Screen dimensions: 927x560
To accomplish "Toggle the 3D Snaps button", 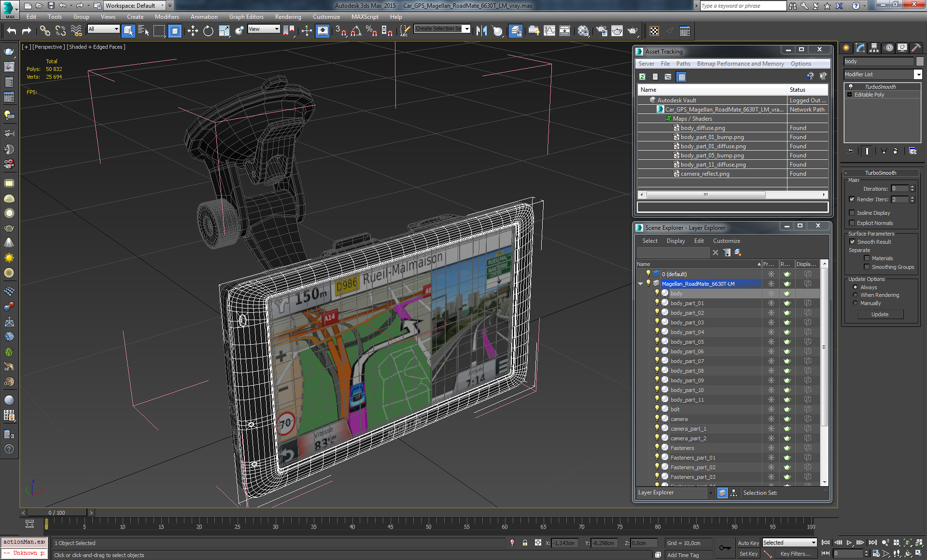I will (x=340, y=31).
